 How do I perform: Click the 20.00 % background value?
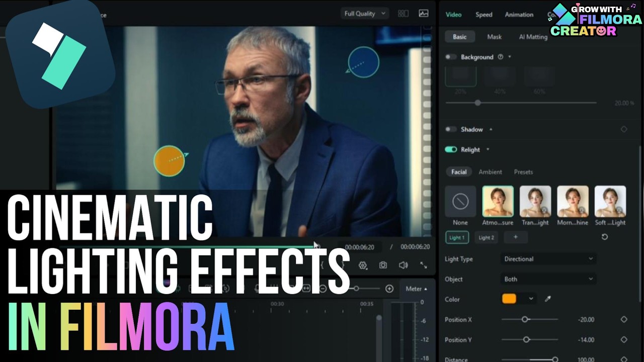tap(624, 103)
